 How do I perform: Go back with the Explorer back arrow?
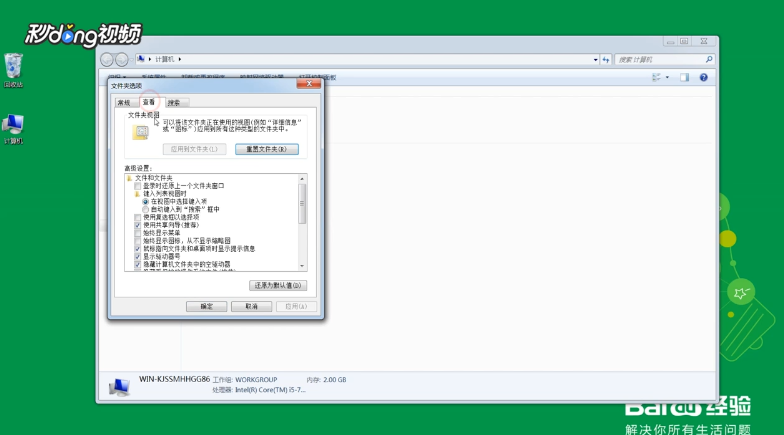106,60
